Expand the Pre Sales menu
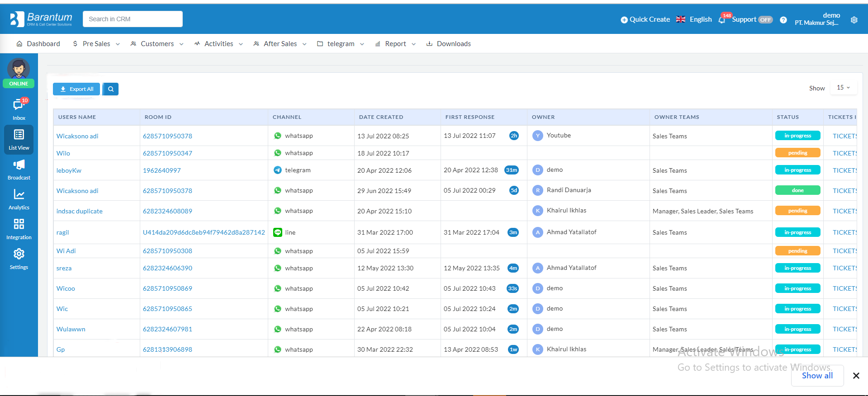This screenshot has width=868, height=396. pyautogui.click(x=96, y=44)
